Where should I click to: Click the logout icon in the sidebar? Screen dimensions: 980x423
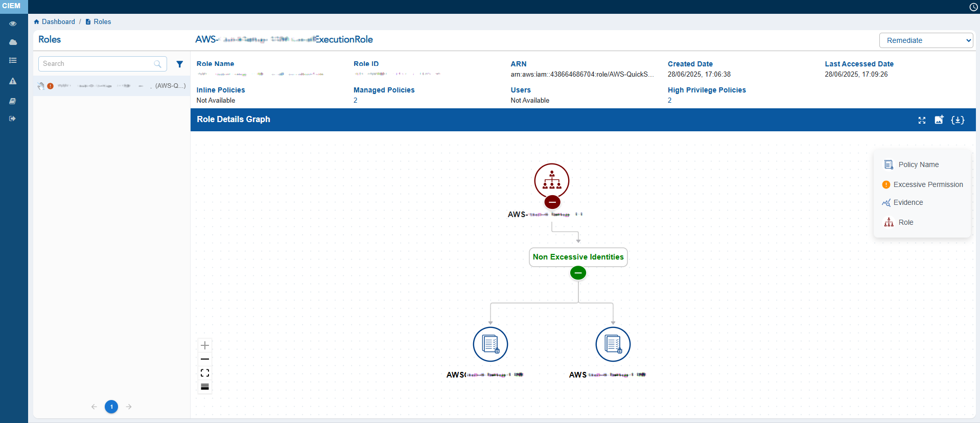pyautogui.click(x=13, y=119)
